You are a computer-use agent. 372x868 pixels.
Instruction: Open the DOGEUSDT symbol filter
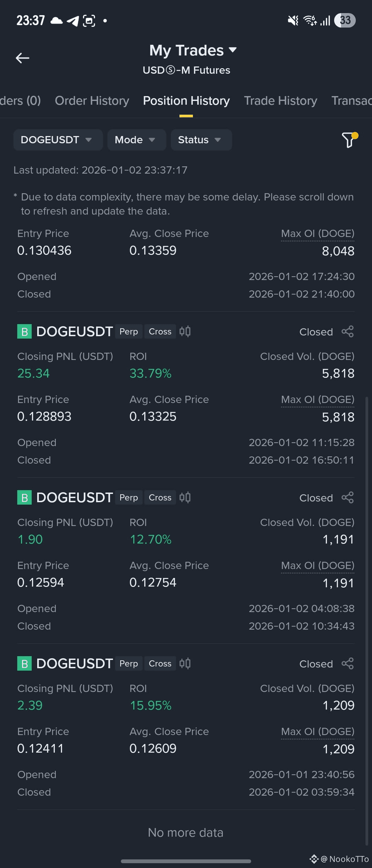tap(58, 140)
